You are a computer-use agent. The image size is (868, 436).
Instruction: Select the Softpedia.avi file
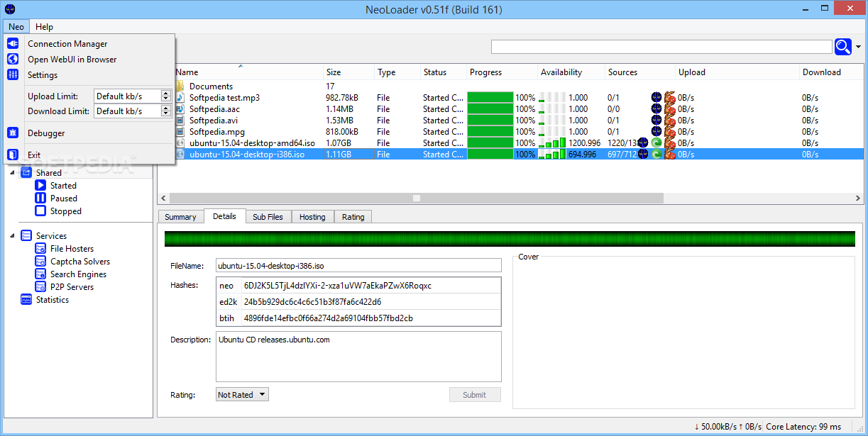[520, 121]
